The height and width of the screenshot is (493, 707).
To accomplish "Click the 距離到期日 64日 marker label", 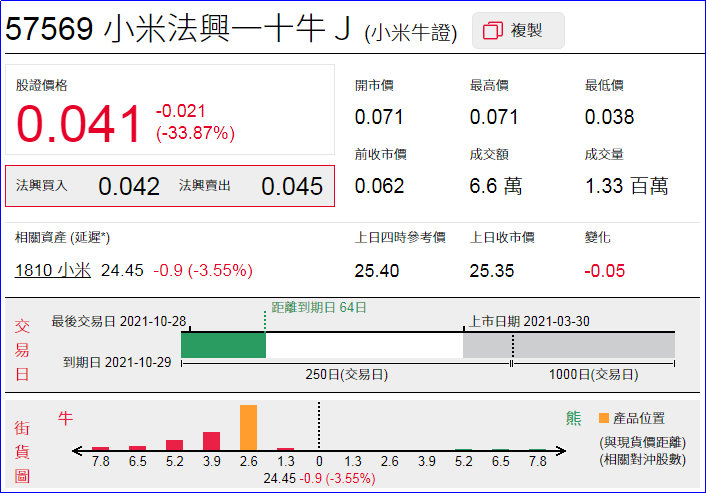I will pos(319,308).
